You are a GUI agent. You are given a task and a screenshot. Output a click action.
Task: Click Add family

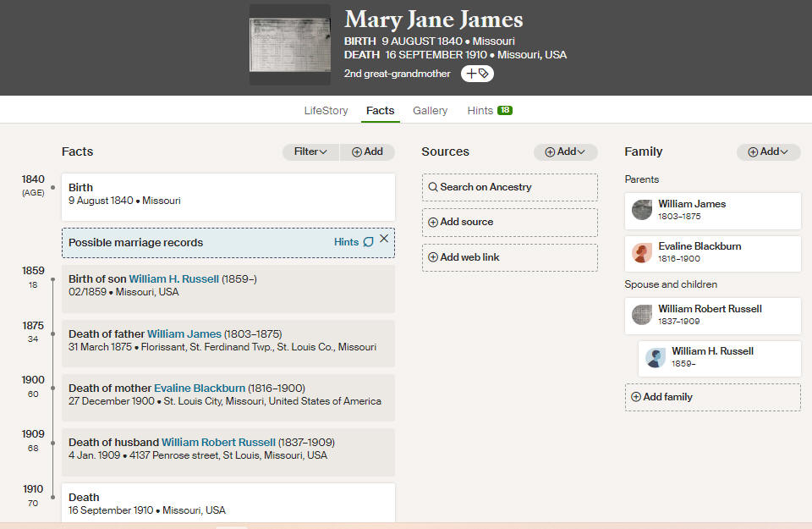tap(712, 397)
